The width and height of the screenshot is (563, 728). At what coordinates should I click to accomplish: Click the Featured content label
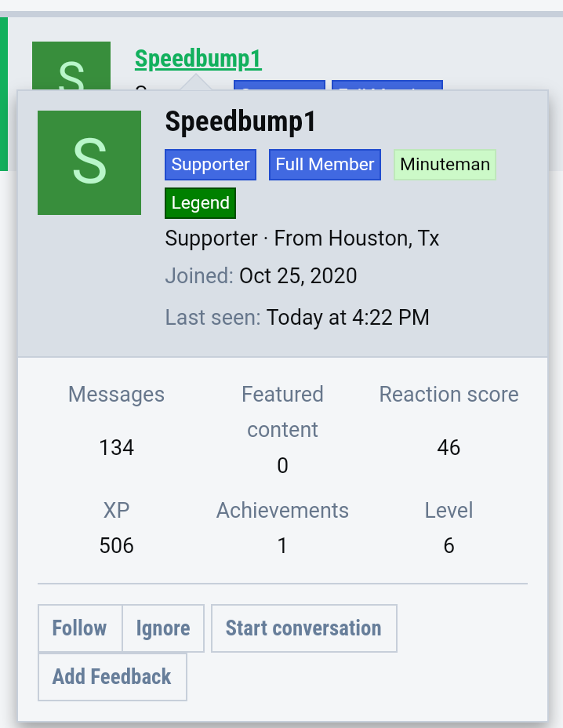click(x=282, y=411)
